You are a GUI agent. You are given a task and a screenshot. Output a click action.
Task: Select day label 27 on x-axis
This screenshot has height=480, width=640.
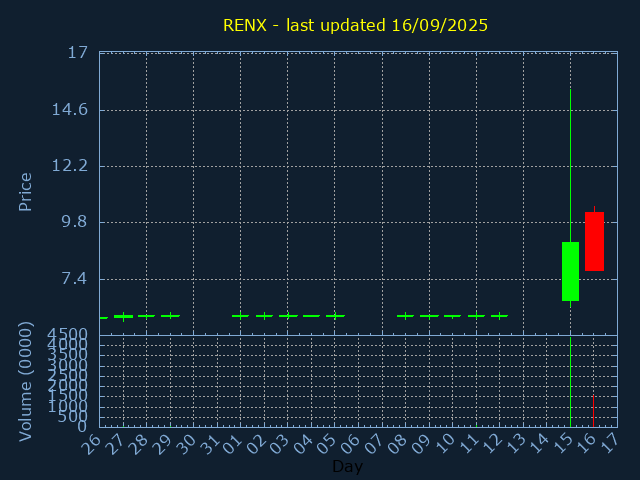[x=114, y=444]
